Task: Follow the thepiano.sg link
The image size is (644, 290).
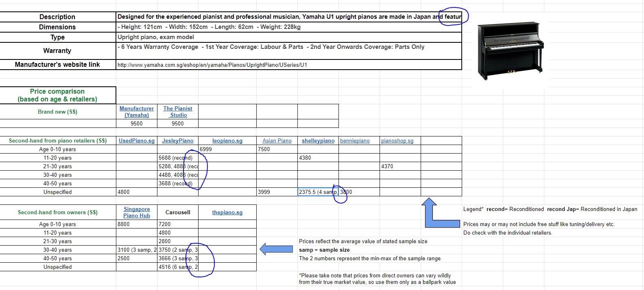Action: tap(227, 212)
